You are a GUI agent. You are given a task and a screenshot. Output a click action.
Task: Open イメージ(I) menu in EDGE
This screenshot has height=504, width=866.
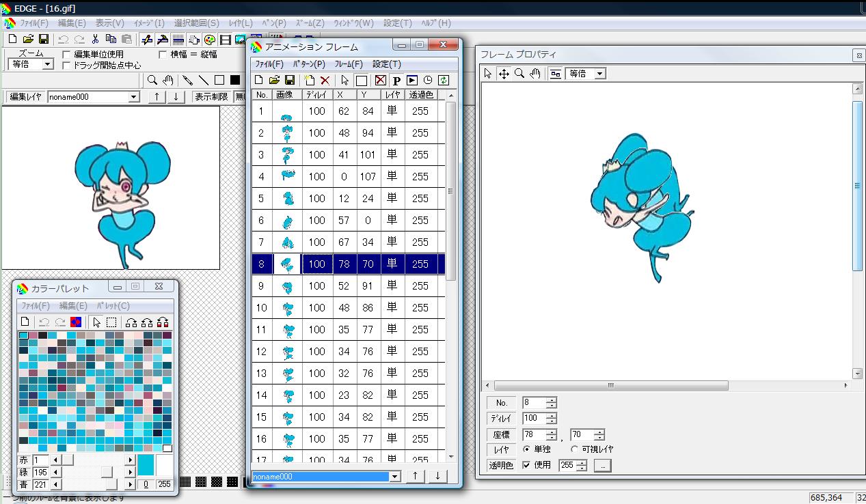click(149, 23)
